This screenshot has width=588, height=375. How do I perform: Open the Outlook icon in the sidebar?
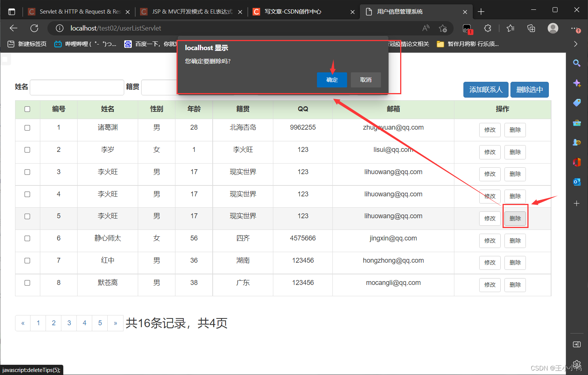click(x=576, y=182)
